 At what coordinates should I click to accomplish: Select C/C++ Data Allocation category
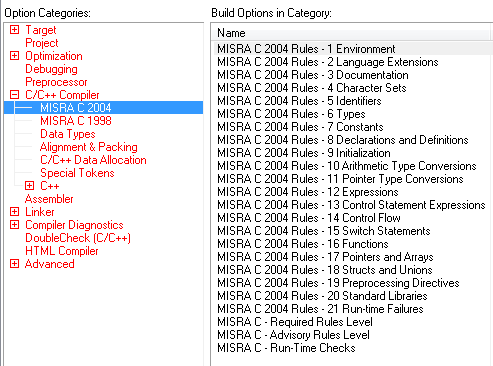(93, 160)
